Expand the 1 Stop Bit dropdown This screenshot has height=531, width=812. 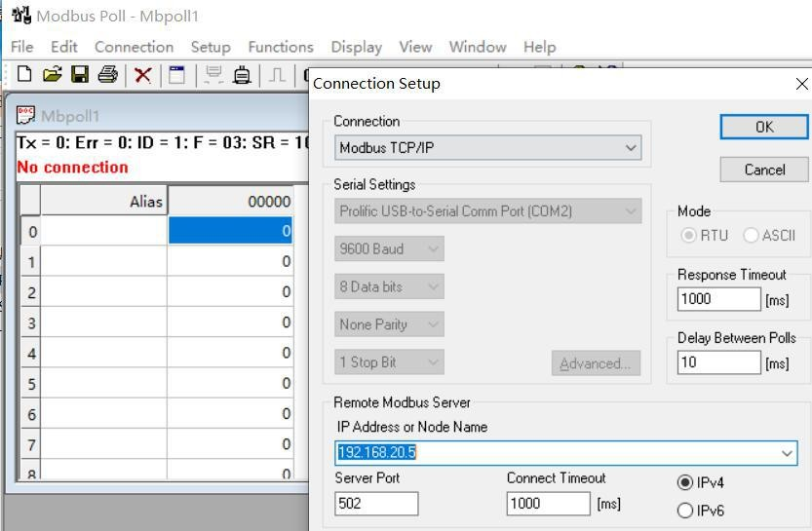pyautogui.click(x=434, y=362)
